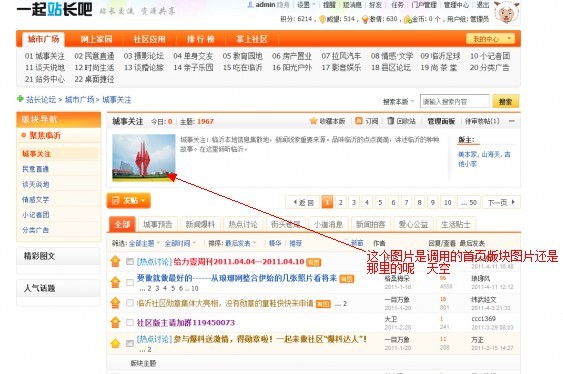Collapse forum header with minus icon

point(512,121)
